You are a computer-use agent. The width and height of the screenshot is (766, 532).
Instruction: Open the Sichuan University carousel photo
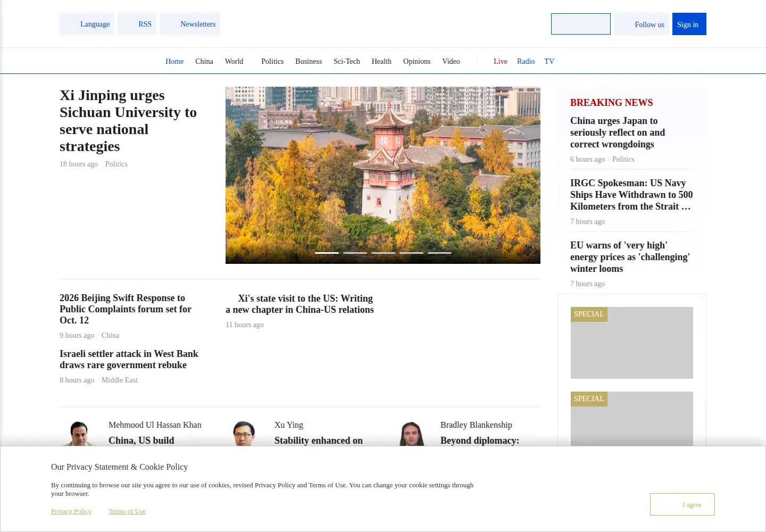383,175
